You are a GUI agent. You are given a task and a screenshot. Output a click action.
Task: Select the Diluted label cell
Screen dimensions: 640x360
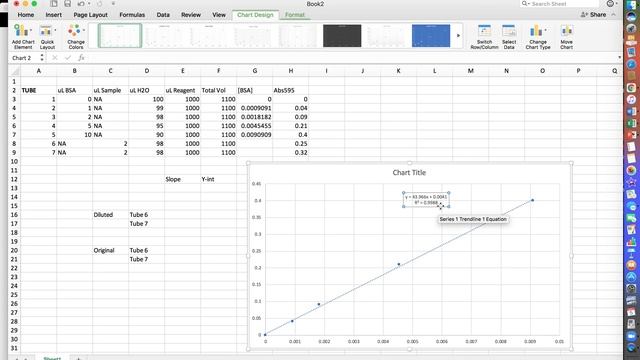110,215
